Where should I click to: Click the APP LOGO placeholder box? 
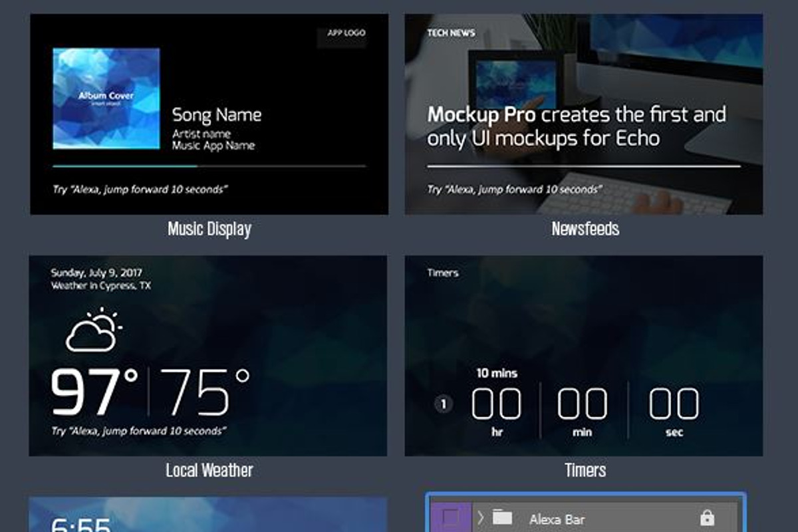tap(342, 37)
